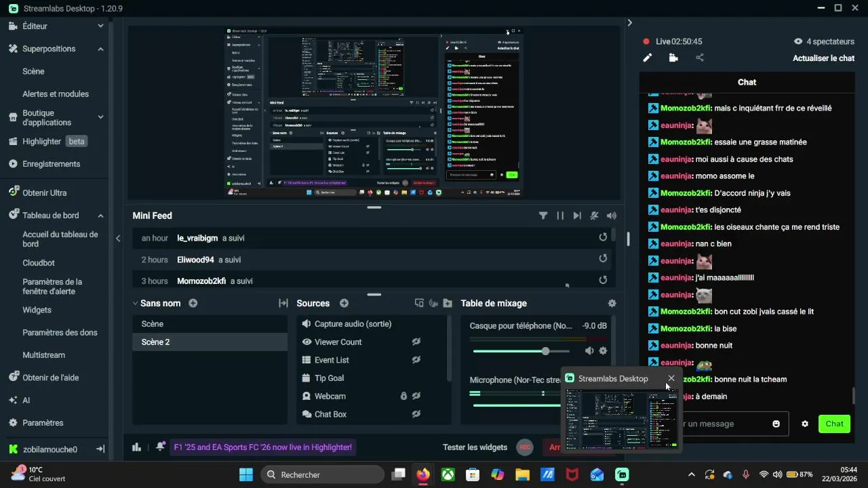The height and width of the screenshot is (488, 868).
Task: Open notifications bell in footer
Action: [x=160, y=447]
